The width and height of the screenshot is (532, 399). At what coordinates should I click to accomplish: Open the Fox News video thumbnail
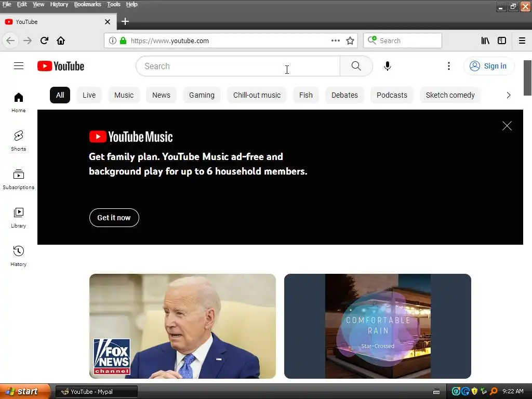pos(182,326)
